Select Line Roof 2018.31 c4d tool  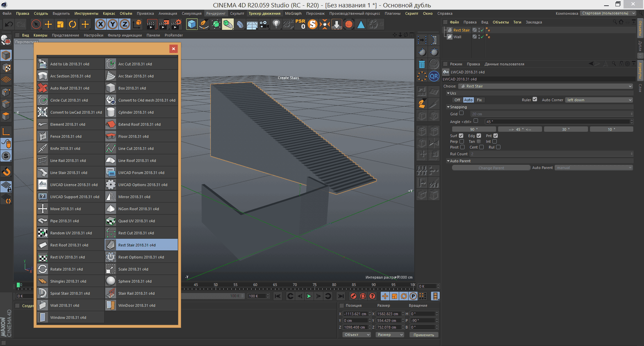(x=142, y=161)
